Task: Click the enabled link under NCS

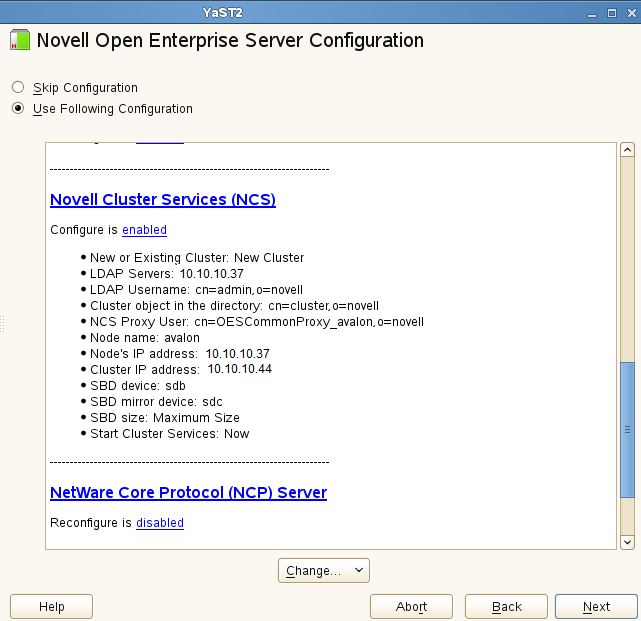Action: pos(144,230)
